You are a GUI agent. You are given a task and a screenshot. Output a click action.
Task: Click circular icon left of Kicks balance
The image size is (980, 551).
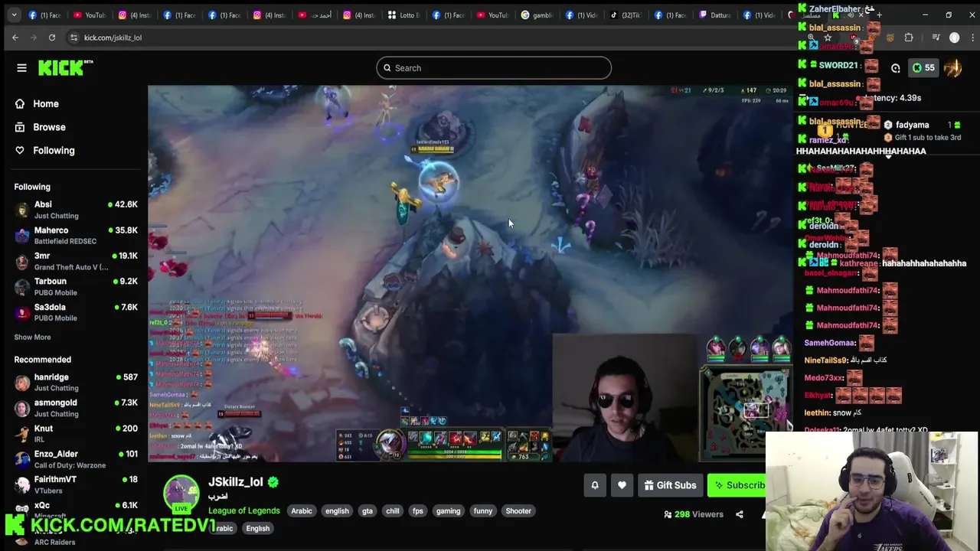tap(895, 68)
